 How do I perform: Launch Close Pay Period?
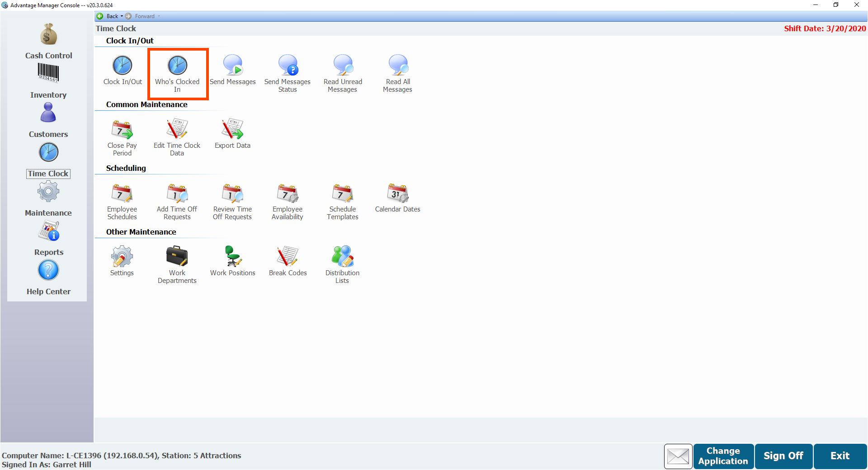tap(122, 130)
